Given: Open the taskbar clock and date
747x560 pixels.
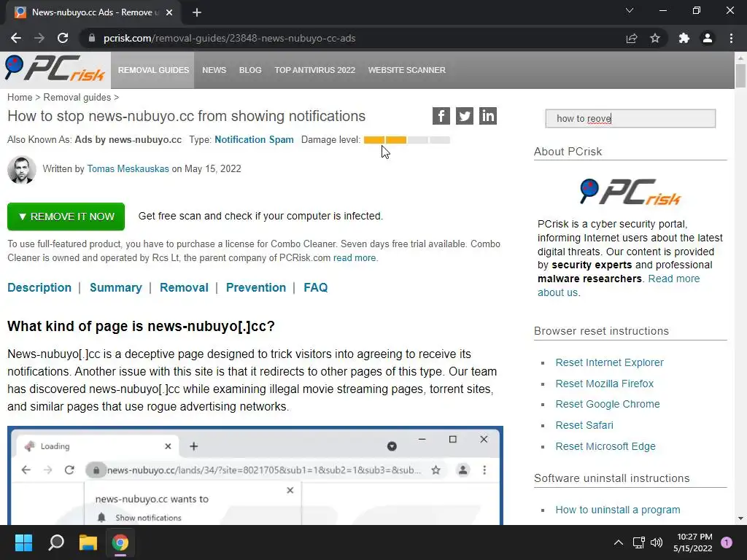Looking at the screenshot, I should 693,542.
